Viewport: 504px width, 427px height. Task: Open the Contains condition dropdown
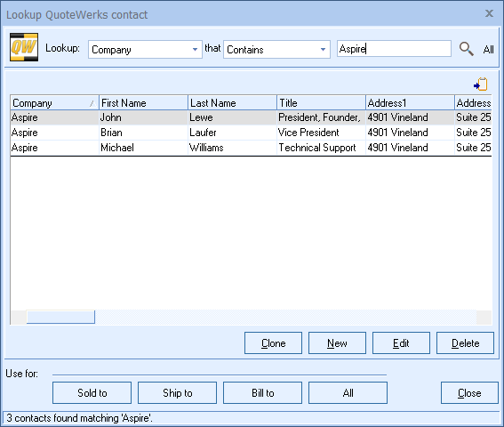[x=323, y=50]
